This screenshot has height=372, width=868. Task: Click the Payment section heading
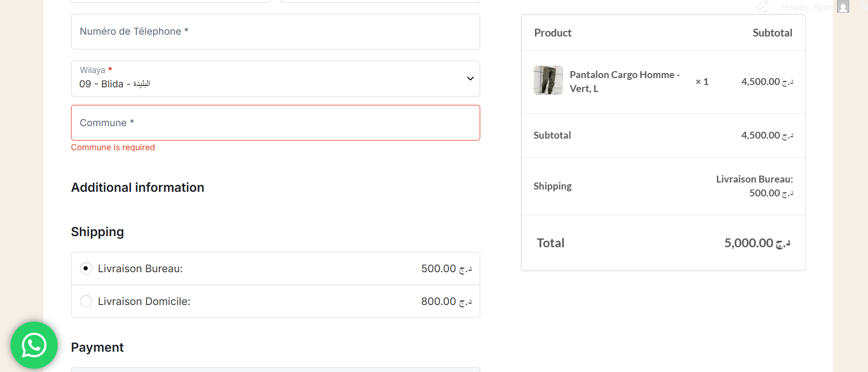97,348
